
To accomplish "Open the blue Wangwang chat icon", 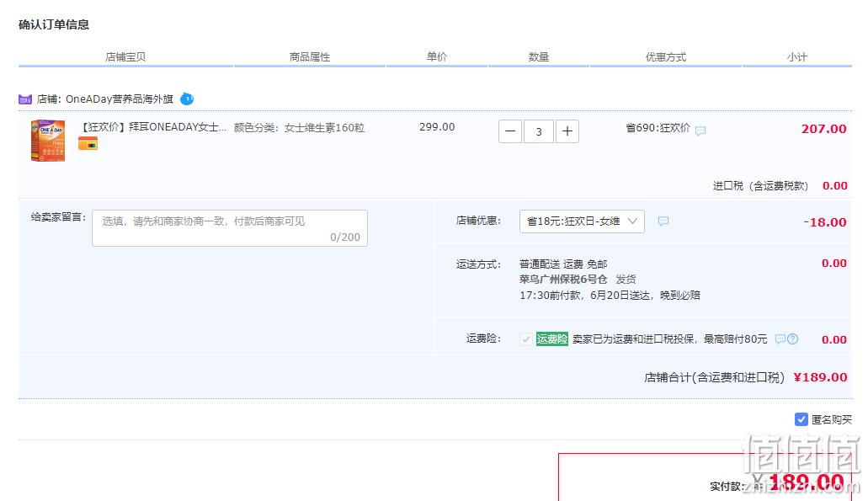I will [187, 99].
